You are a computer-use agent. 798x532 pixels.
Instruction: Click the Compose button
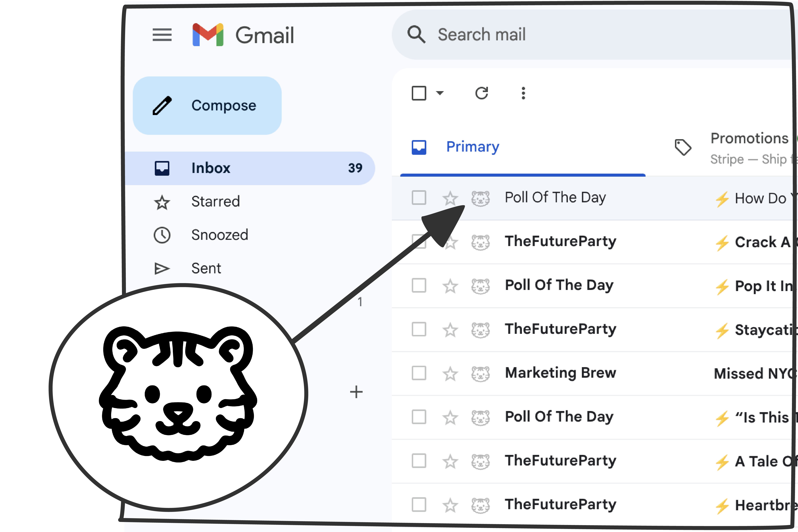pos(207,105)
